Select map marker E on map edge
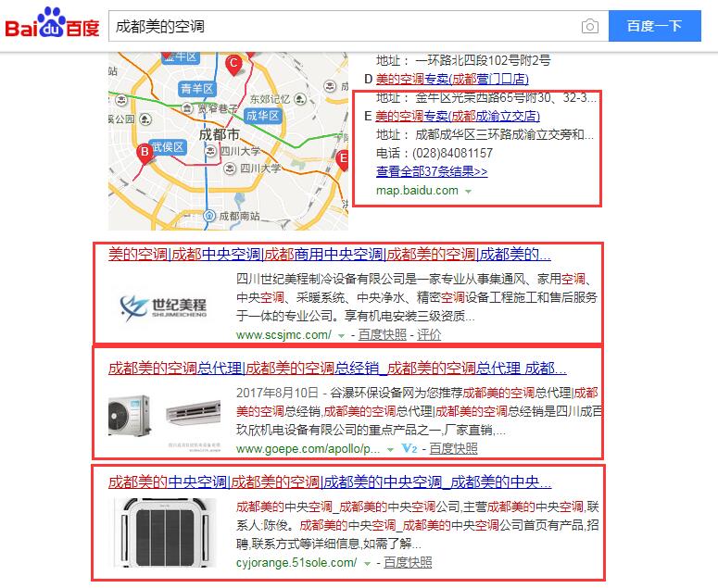This screenshot has width=718, height=588. (342, 160)
